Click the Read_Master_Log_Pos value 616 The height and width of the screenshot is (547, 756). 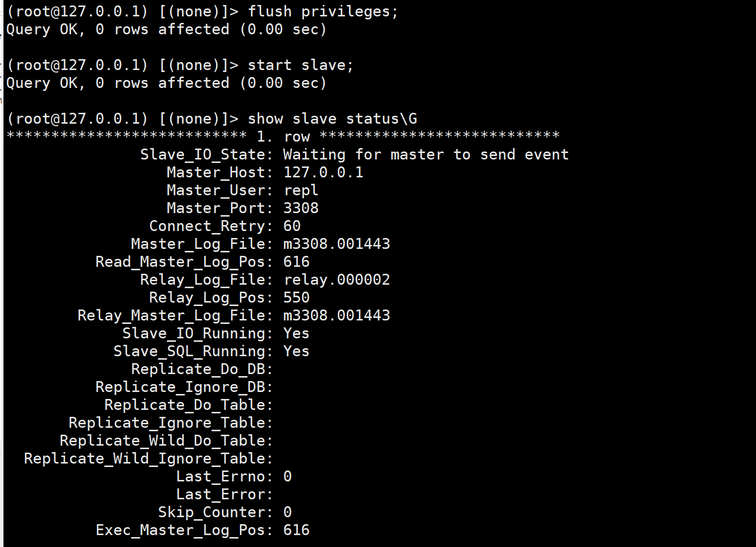point(296,262)
